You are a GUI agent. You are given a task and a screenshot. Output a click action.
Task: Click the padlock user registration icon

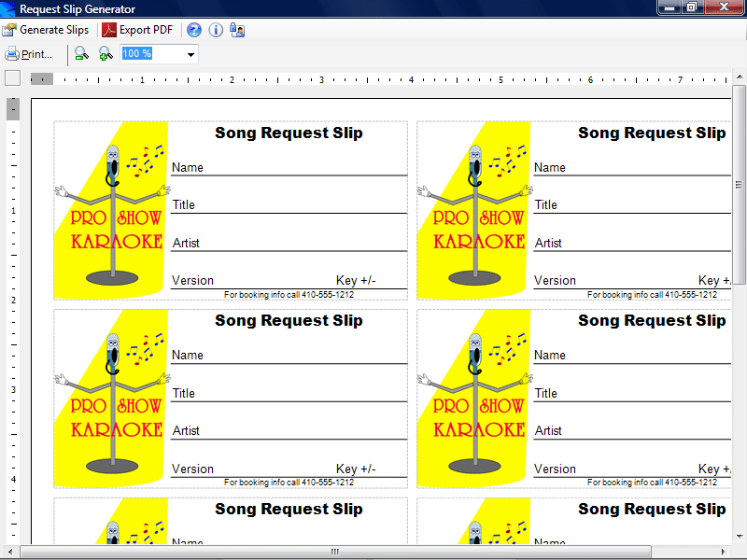coord(237,30)
